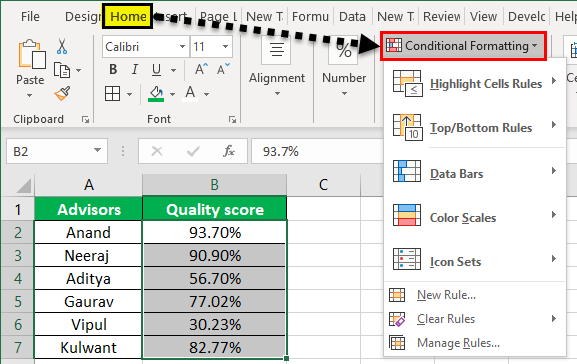The width and height of the screenshot is (577, 364).
Task: Select column A header
Action: click(89, 185)
